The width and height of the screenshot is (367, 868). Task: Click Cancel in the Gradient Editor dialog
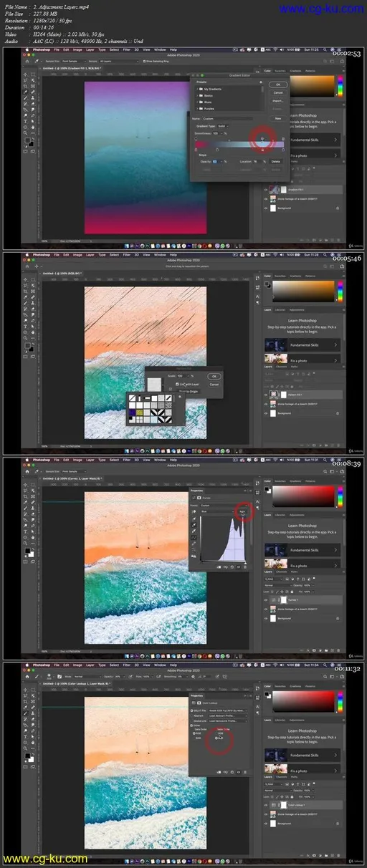tap(278, 93)
